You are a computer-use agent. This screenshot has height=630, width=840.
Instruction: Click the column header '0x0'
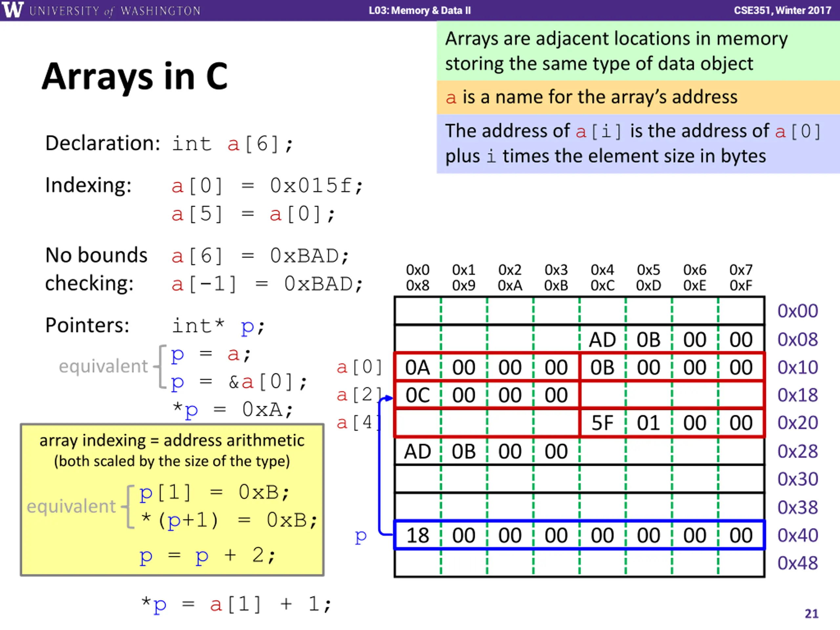(418, 270)
